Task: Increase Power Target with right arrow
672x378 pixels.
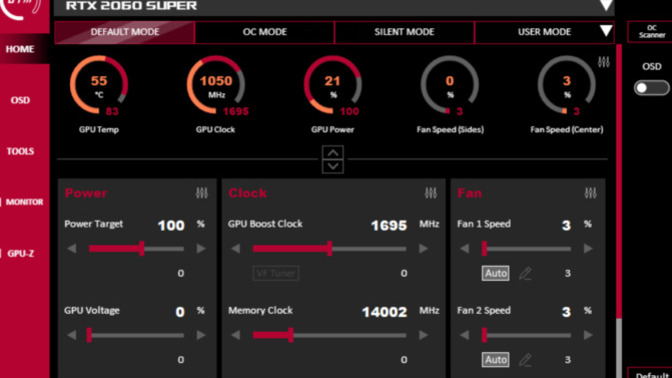Action: point(201,249)
